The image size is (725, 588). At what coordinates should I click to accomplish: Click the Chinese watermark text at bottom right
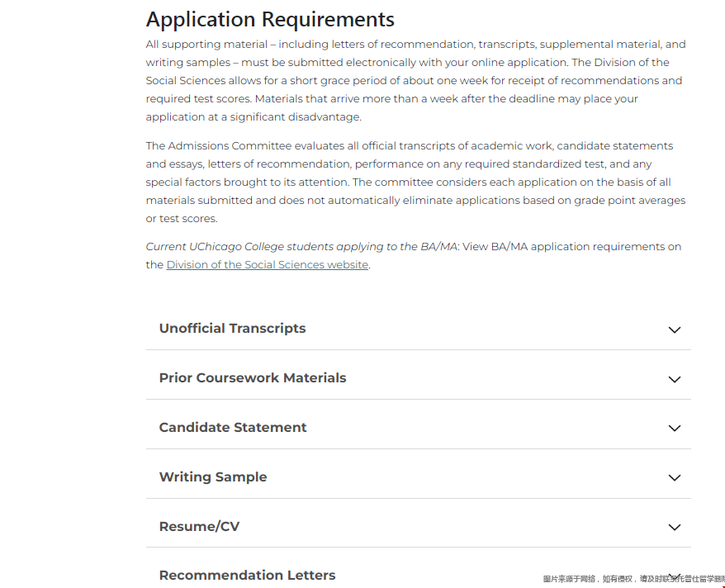point(633,579)
